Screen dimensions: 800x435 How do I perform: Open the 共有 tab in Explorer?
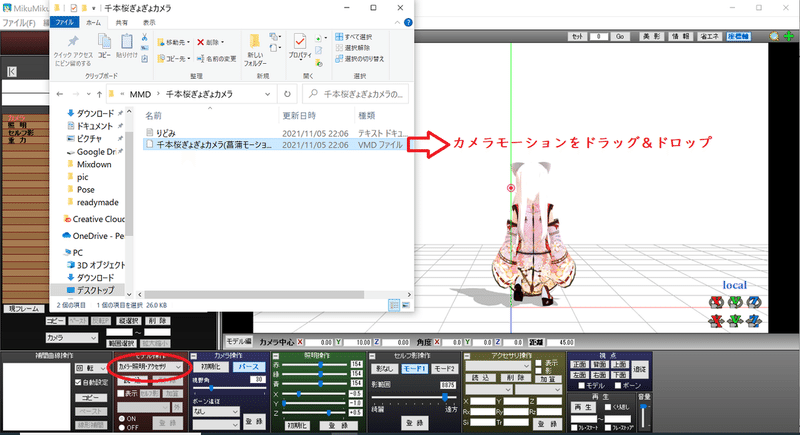tap(121, 22)
